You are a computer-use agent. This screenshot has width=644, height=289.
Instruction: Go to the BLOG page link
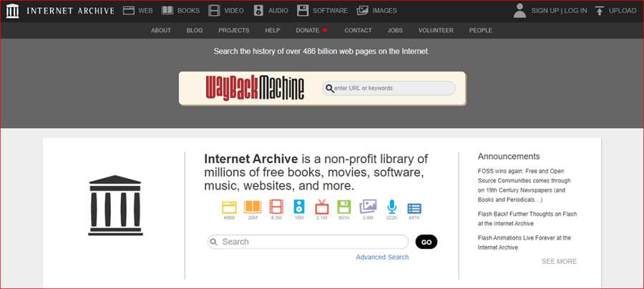click(195, 30)
